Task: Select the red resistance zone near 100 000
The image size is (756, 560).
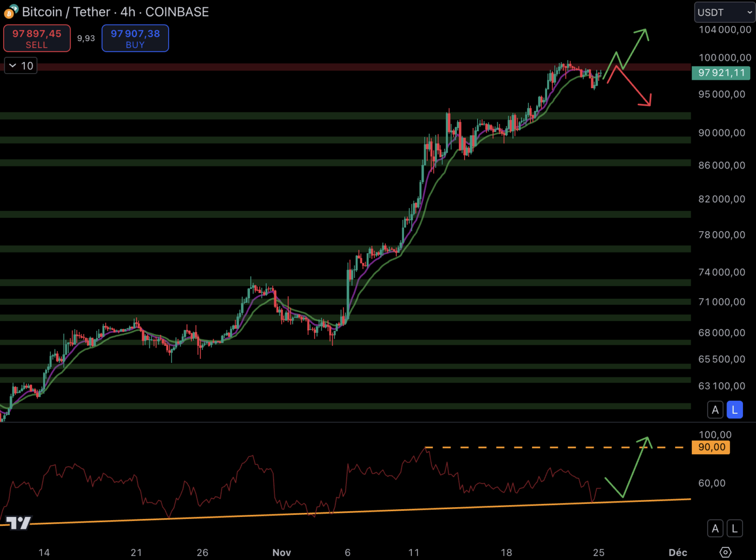Action: click(311, 67)
